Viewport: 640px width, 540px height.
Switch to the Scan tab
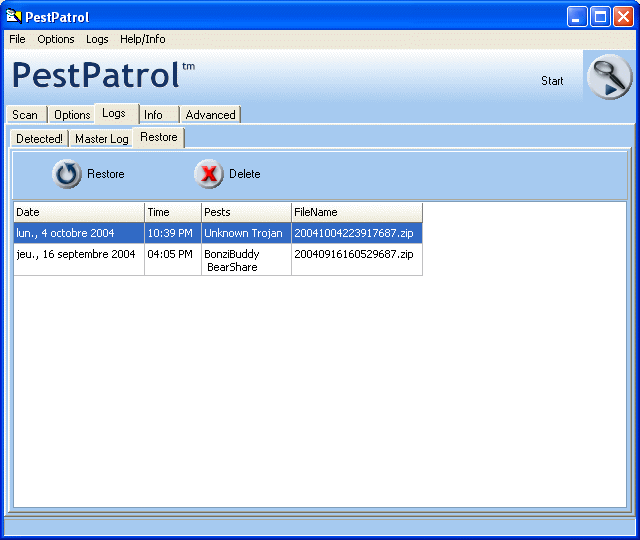(x=25, y=115)
